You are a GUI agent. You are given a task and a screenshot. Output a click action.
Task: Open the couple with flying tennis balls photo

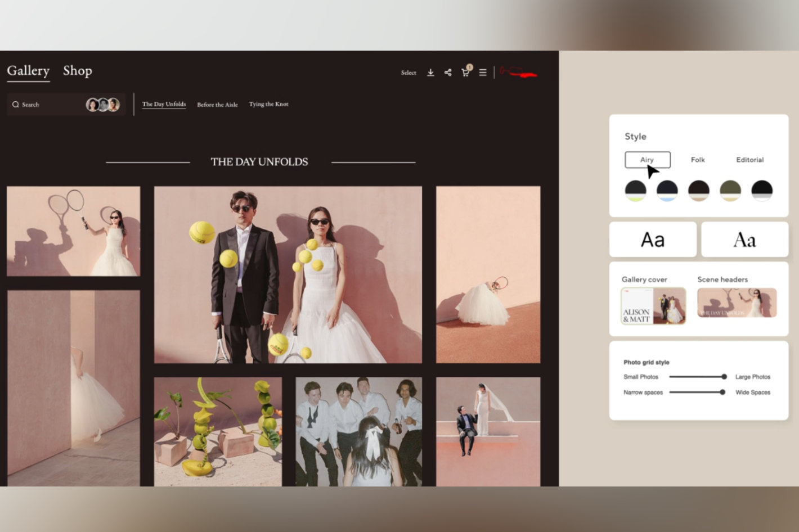click(288, 275)
